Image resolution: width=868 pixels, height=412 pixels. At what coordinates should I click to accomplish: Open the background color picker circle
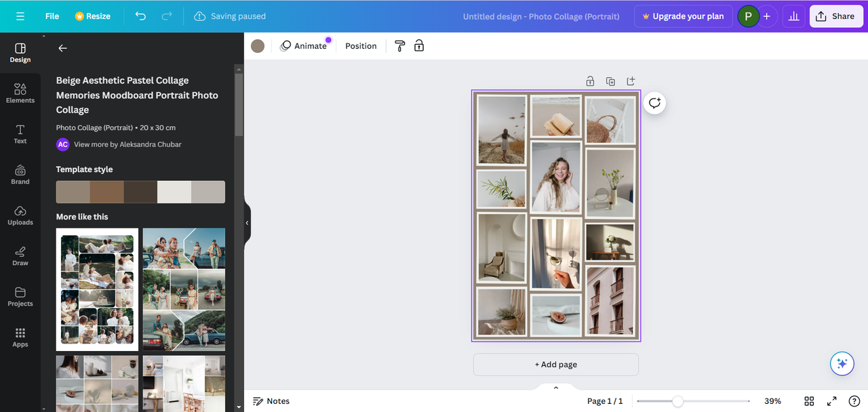258,46
